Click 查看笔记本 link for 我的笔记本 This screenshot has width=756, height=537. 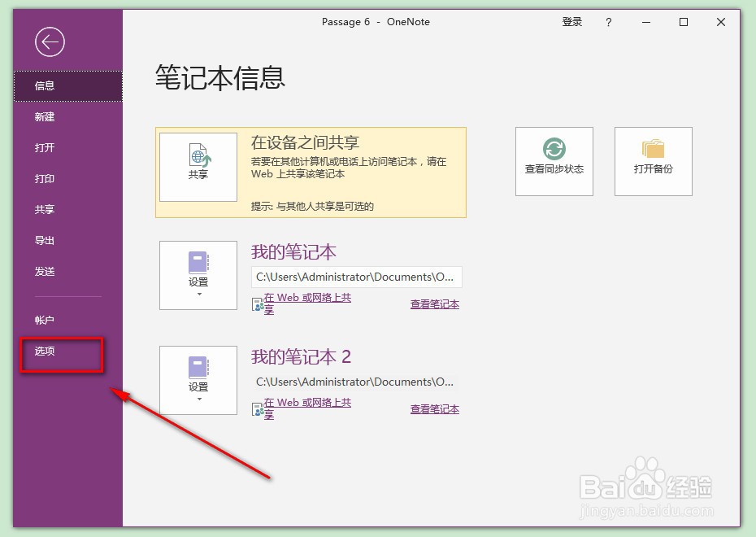[x=434, y=304]
